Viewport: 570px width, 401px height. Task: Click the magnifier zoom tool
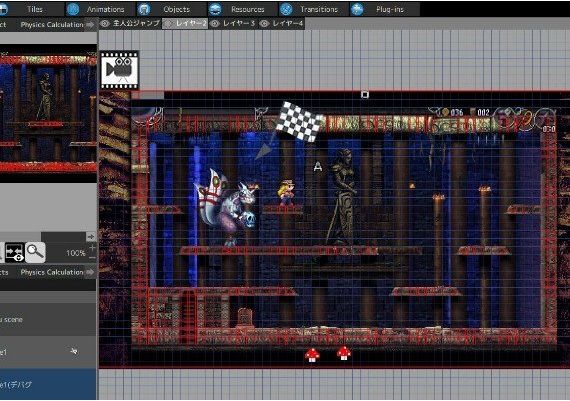point(35,252)
